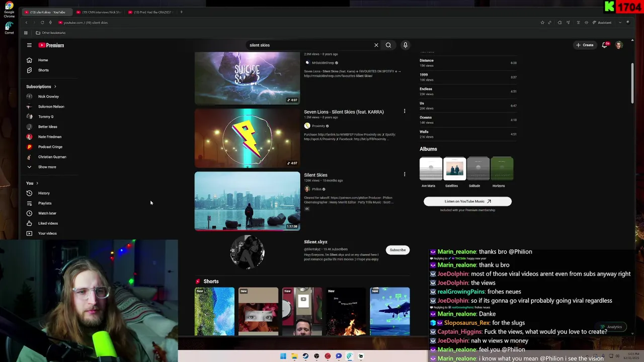Open Silent.skyz channel avatar
Screen dimensions: 644x362
click(x=247, y=251)
